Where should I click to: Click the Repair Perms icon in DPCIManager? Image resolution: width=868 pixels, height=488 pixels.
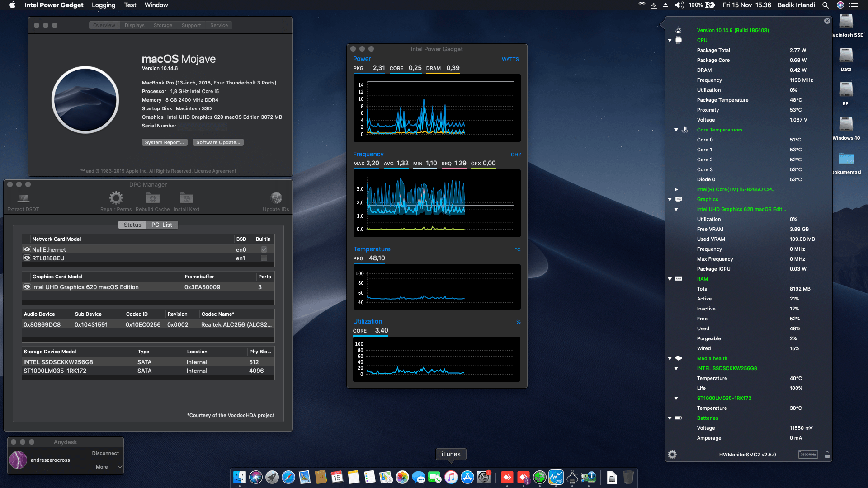(116, 198)
